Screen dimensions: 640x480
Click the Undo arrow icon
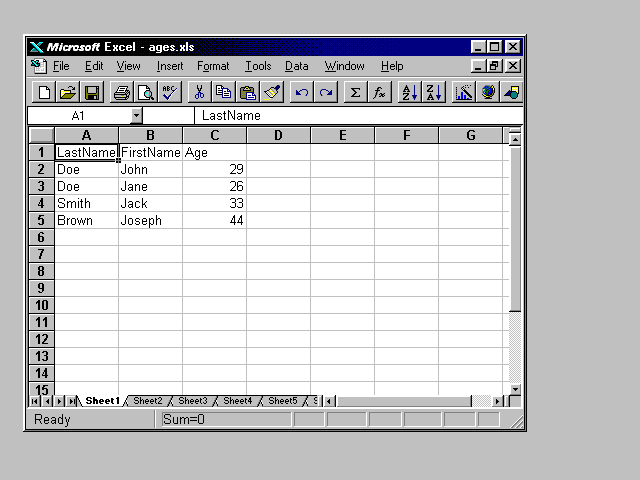(302, 93)
